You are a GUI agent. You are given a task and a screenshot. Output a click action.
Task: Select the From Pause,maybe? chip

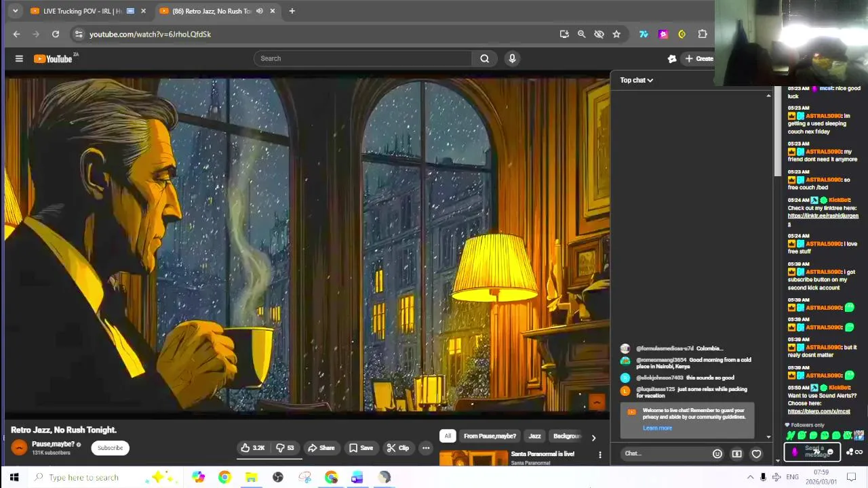click(x=490, y=436)
